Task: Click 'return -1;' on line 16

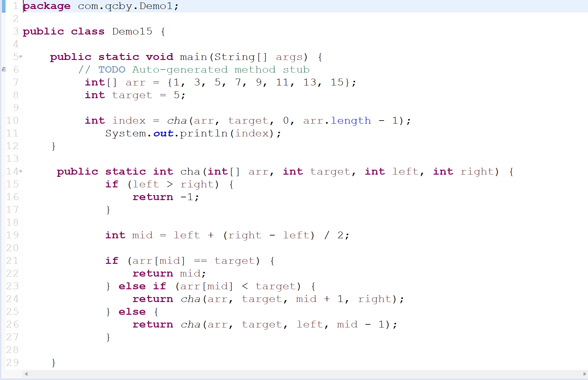Action: pos(166,197)
